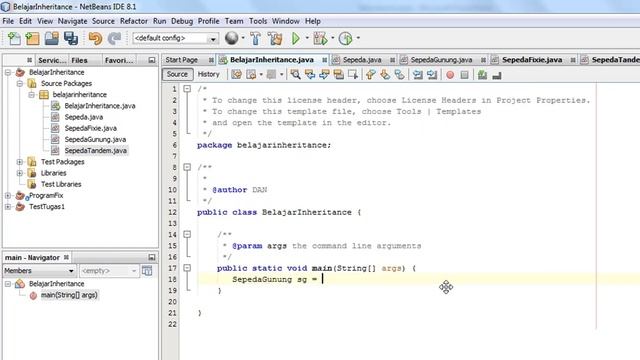Image resolution: width=640 pixels, height=360 pixels.
Task: Close the BelajarInheritance.java tab
Action: coord(324,60)
